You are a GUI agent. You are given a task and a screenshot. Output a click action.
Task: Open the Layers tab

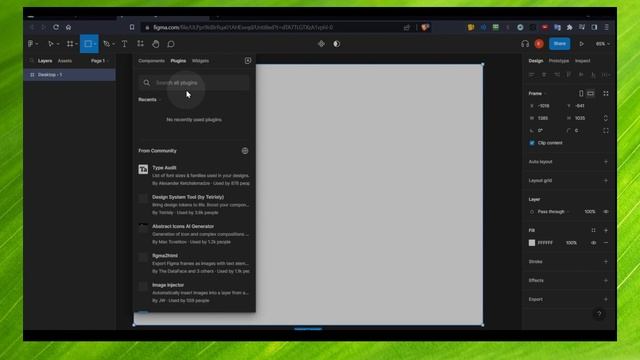coord(45,61)
